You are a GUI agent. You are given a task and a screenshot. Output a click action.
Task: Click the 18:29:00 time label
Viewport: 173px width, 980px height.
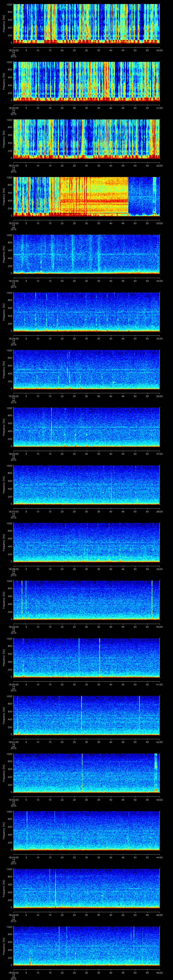point(14,50)
